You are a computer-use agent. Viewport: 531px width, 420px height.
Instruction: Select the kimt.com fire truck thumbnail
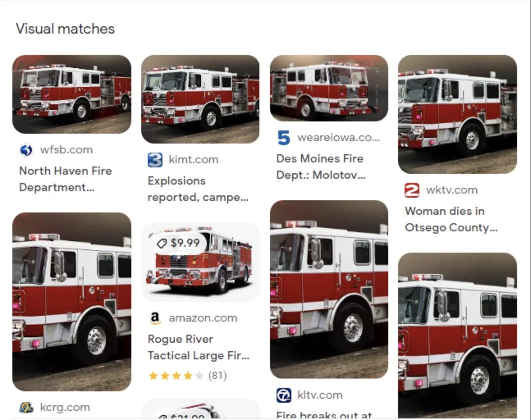[x=200, y=99]
